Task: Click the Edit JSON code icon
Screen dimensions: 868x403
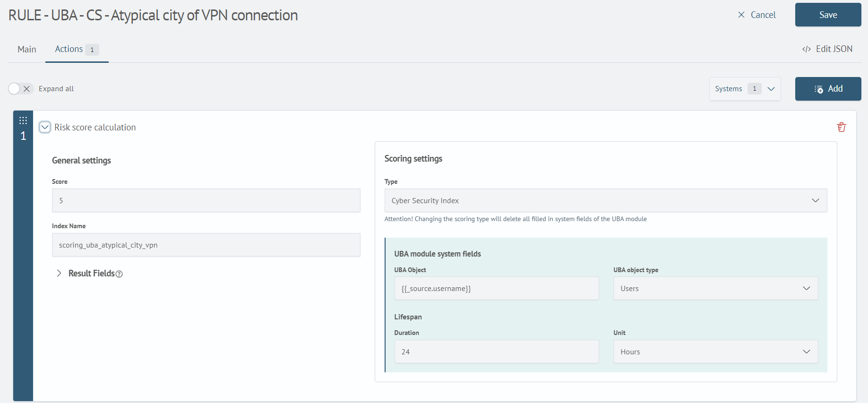Action: coord(807,49)
